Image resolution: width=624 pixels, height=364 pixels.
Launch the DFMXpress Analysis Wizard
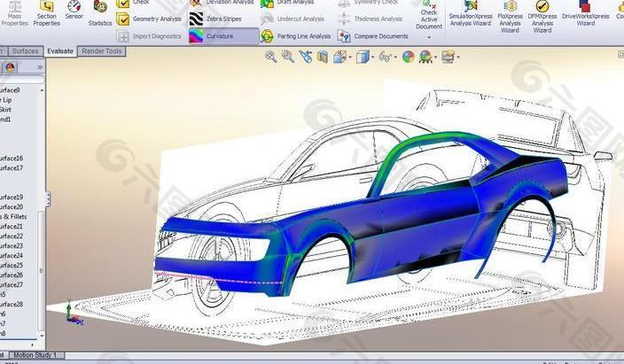point(542,17)
